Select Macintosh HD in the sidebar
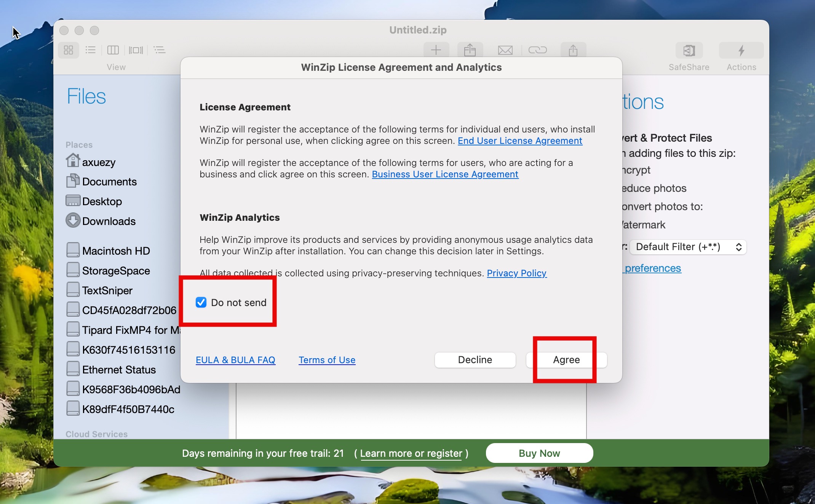This screenshot has height=504, width=815. tap(116, 251)
